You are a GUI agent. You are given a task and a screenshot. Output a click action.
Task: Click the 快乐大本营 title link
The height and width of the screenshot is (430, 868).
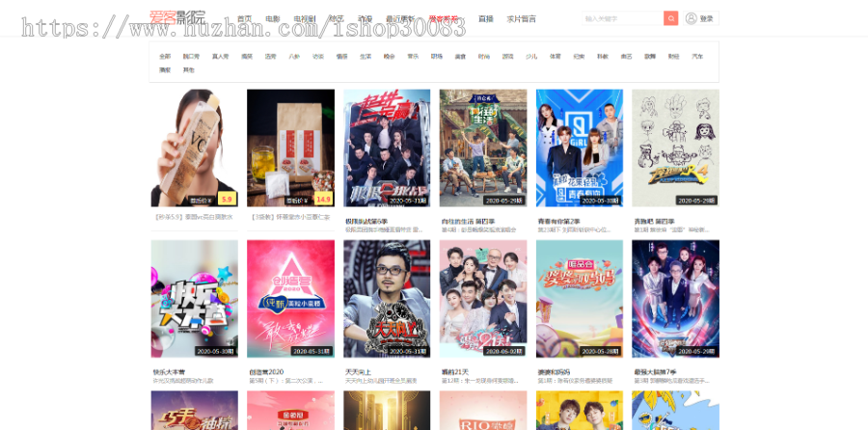(169, 372)
